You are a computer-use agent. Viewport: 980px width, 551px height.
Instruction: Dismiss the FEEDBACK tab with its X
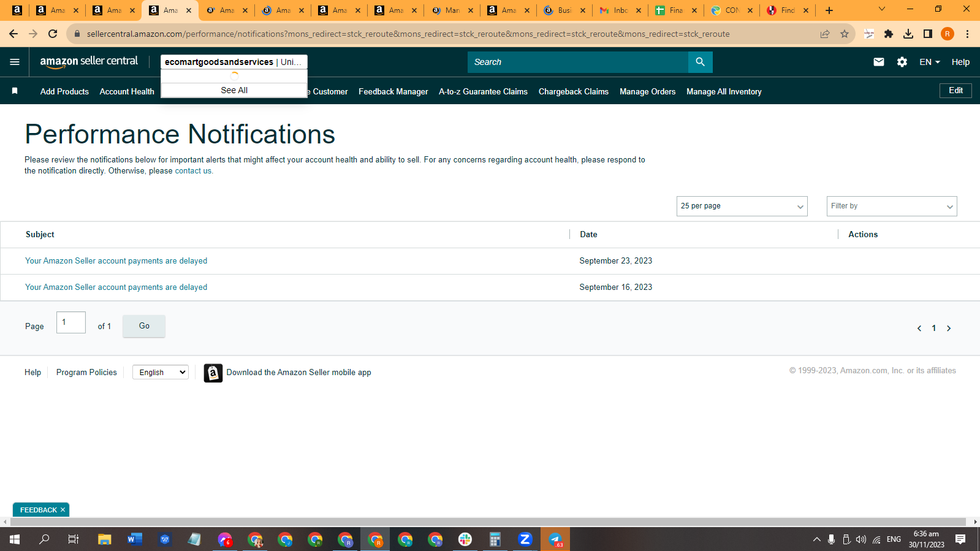click(x=63, y=510)
